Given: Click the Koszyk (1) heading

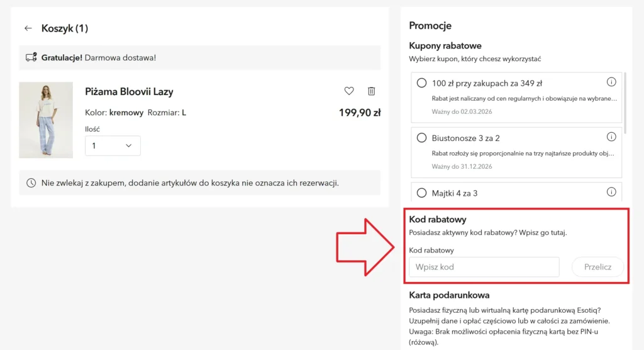Looking at the screenshot, I should coord(65,28).
